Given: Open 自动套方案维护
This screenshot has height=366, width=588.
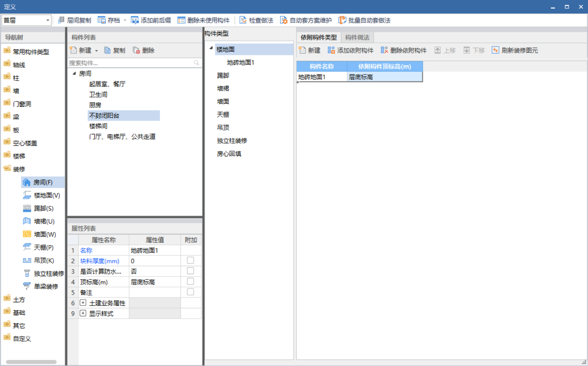Looking at the screenshot, I should point(306,20).
